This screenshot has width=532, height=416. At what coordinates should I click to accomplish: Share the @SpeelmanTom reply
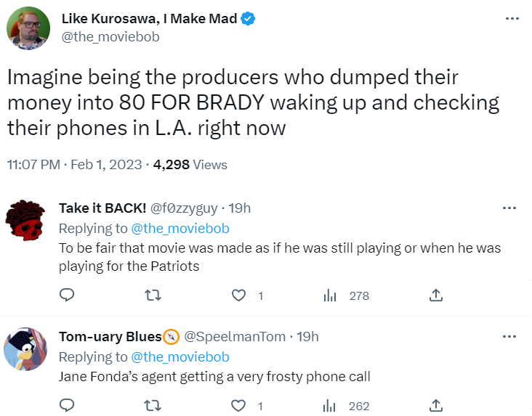point(436,405)
